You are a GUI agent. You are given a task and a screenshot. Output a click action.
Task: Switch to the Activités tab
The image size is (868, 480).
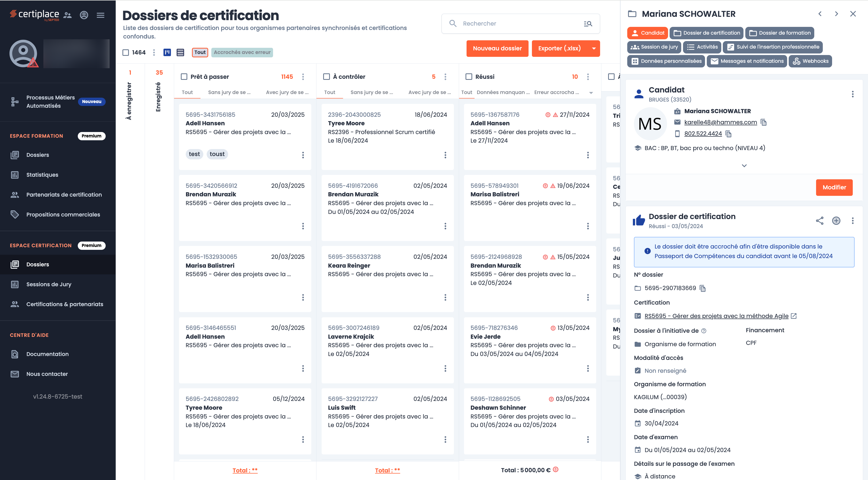(702, 47)
